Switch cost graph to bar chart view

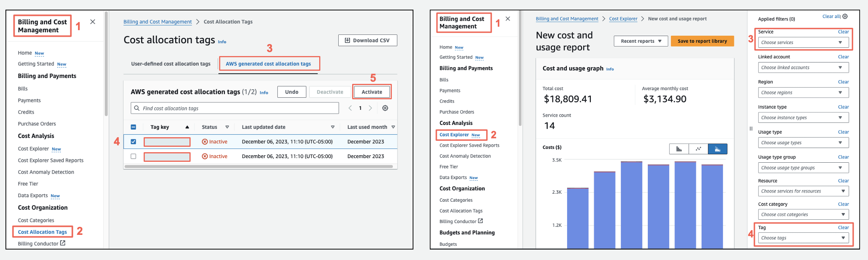(679, 149)
